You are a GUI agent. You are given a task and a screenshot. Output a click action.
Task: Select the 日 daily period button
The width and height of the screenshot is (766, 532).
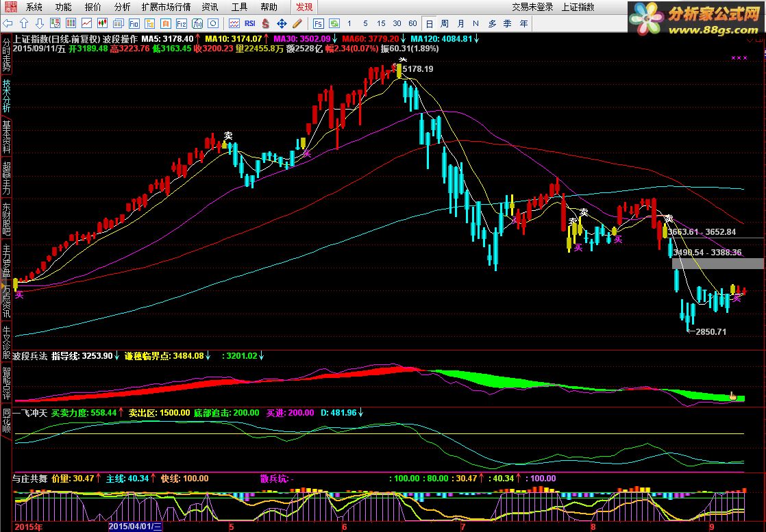click(429, 23)
